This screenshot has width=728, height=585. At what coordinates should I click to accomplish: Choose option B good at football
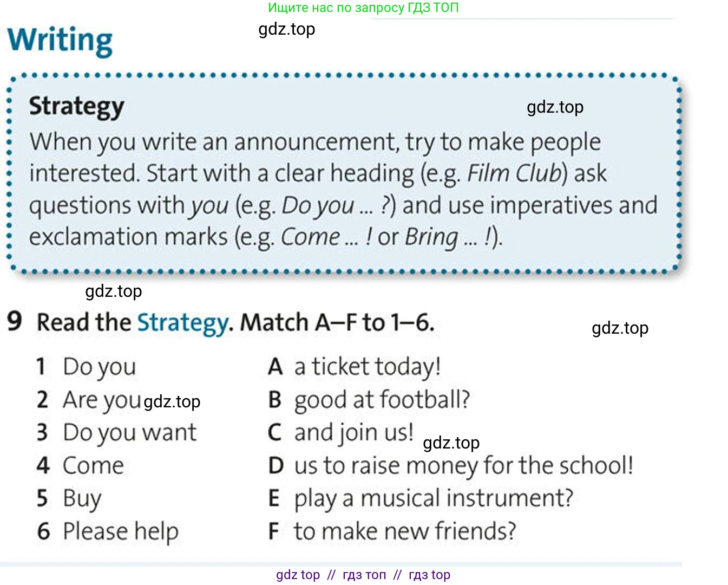coord(369,400)
